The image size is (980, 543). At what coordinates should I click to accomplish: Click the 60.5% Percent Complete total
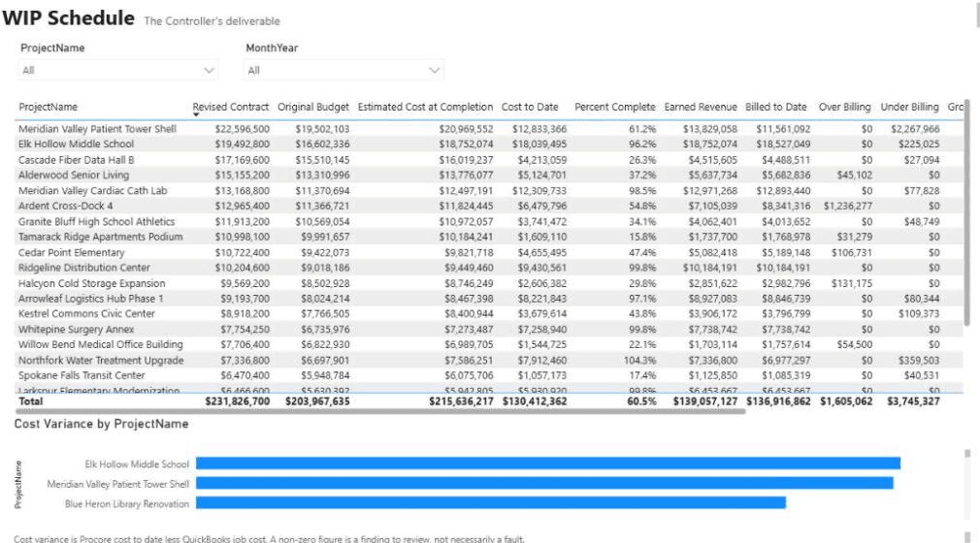(642, 401)
